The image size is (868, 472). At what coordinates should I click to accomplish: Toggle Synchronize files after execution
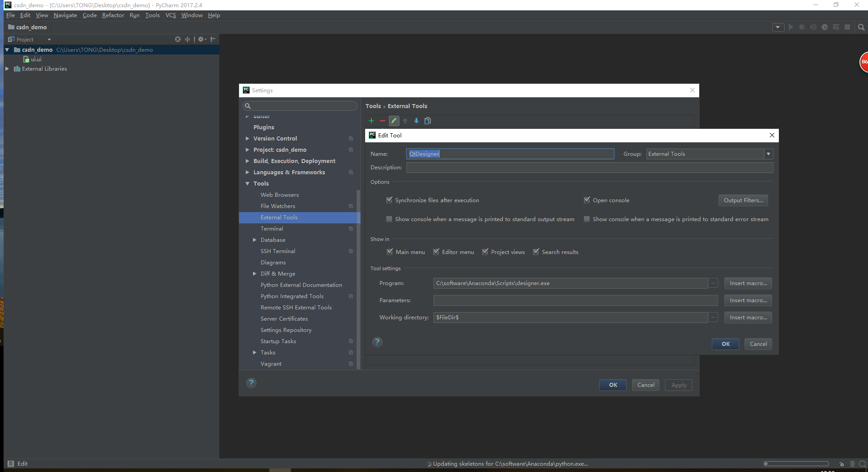tap(389, 200)
